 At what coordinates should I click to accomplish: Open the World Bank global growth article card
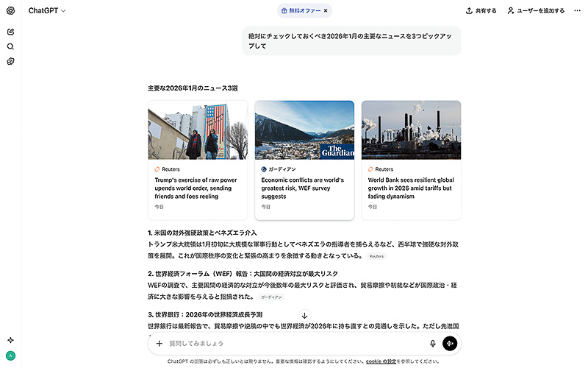coord(411,160)
